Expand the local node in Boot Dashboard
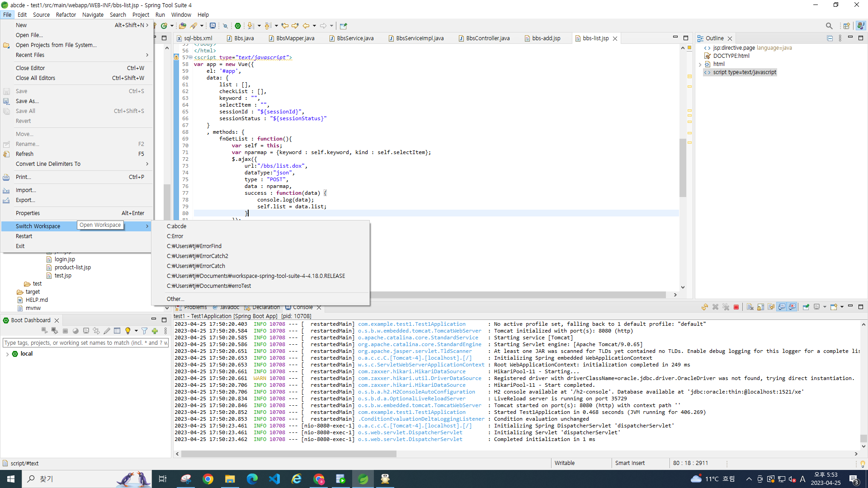This screenshot has width=868, height=488. 7,354
